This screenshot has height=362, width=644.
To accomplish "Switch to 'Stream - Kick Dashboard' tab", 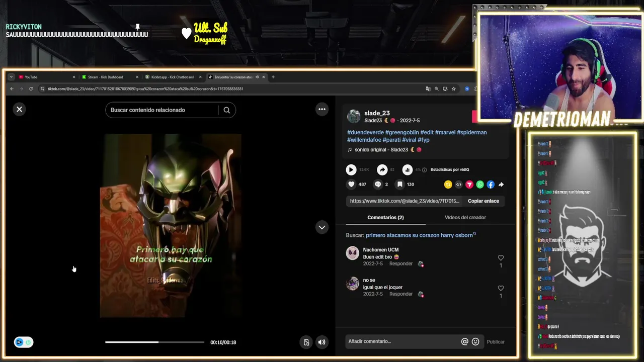I will click(x=109, y=77).
